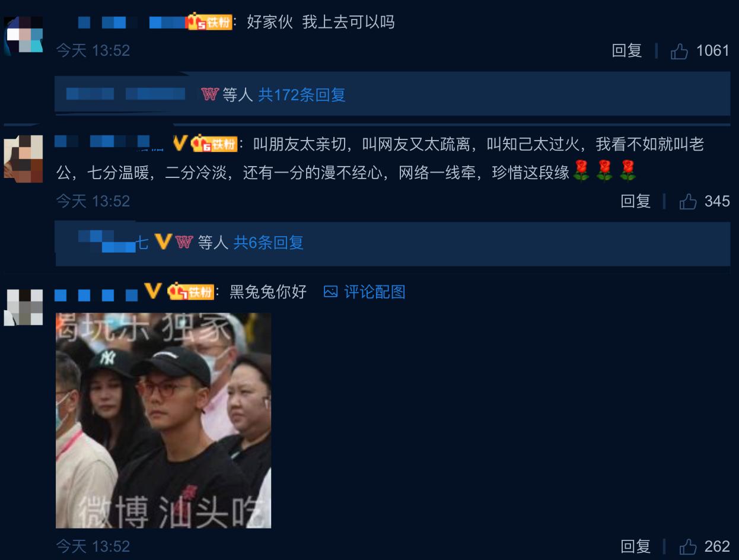Like the comment with 1061 likes
This screenshot has height=560, width=739.
(x=679, y=52)
